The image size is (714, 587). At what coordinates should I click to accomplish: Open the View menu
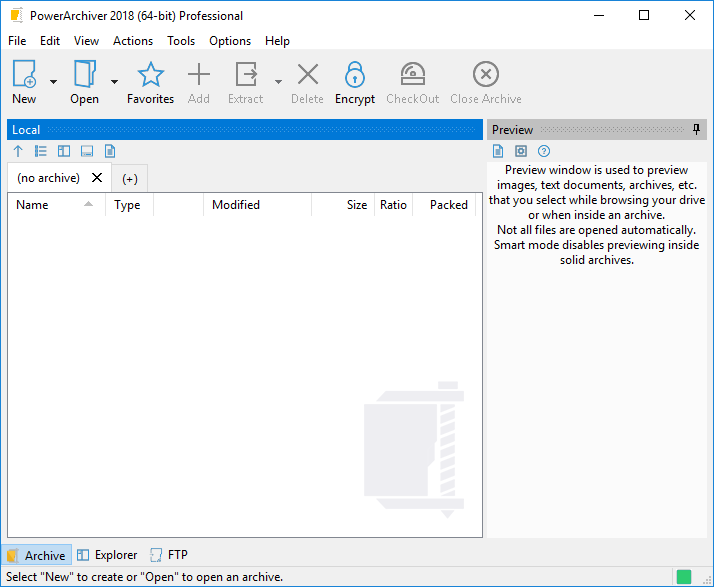pyautogui.click(x=87, y=41)
